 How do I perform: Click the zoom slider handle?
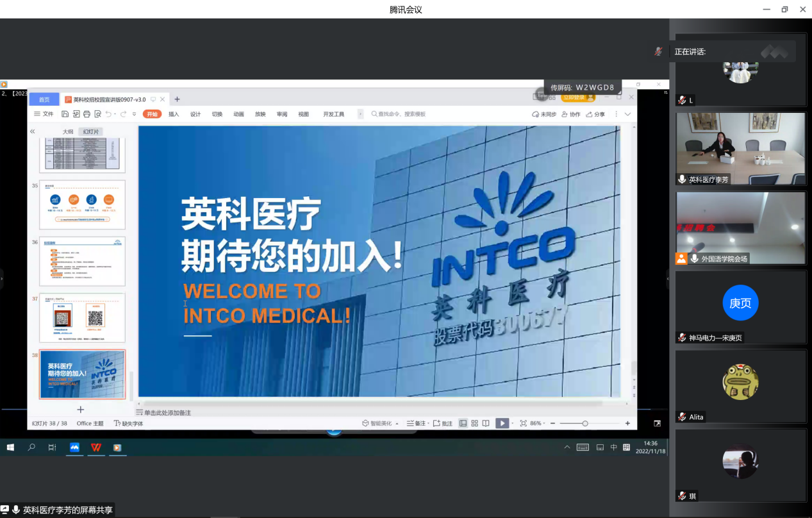pyautogui.click(x=585, y=423)
